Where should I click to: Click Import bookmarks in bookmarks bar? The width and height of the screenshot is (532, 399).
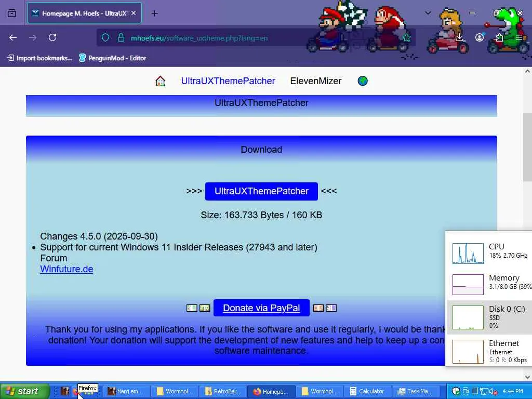coord(40,58)
